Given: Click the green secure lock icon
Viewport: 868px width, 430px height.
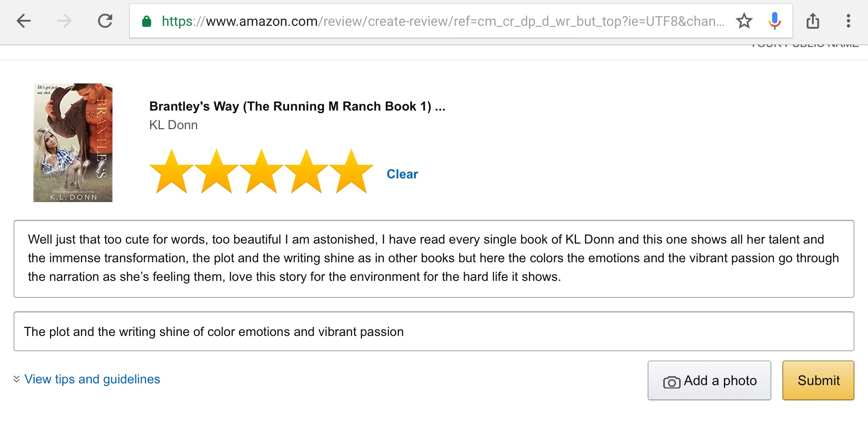Looking at the screenshot, I should point(147,21).
